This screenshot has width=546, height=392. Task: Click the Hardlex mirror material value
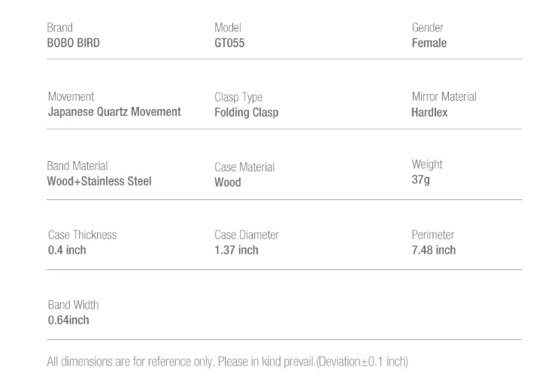coord(429,112)
